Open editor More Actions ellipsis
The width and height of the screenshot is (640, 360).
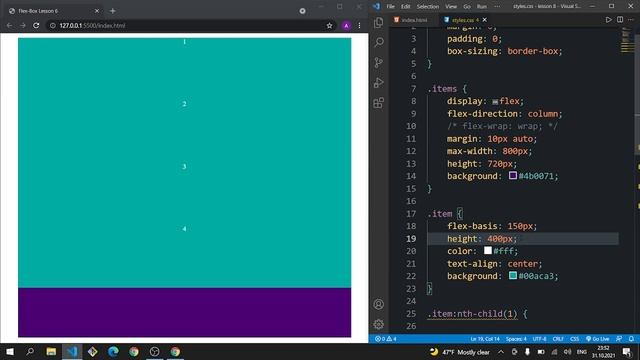coord(631,20)
